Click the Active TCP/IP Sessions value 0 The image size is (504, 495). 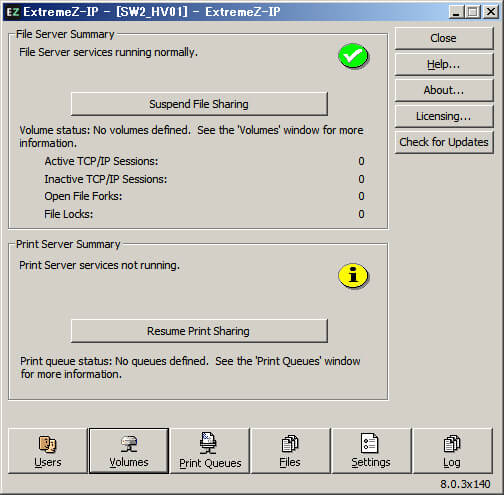pos(361,161)
